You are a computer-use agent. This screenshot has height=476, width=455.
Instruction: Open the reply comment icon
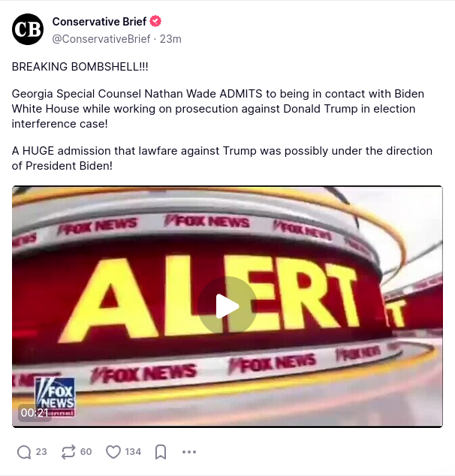[x=24, y=452]
